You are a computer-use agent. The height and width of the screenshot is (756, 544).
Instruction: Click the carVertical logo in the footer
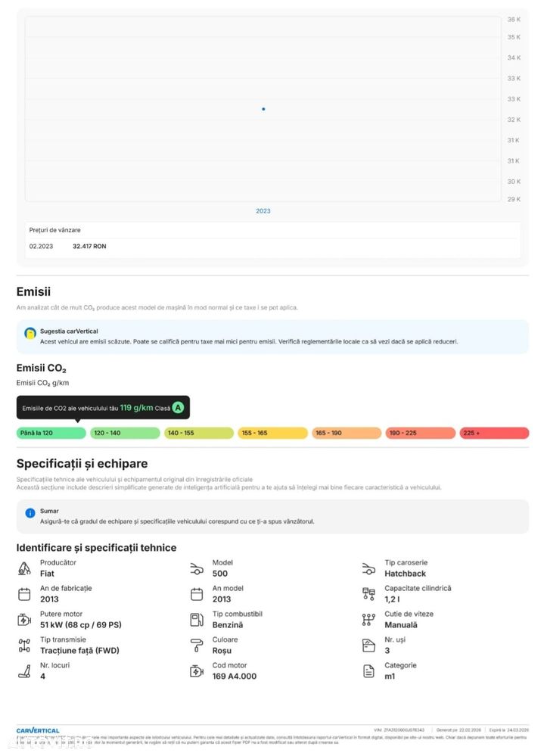(38, 730)
